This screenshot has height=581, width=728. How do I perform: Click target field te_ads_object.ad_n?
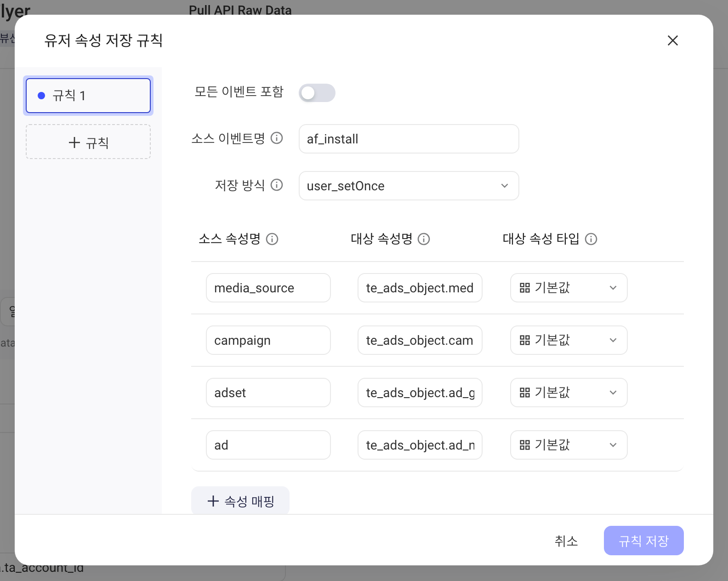[x=420, y=445]
